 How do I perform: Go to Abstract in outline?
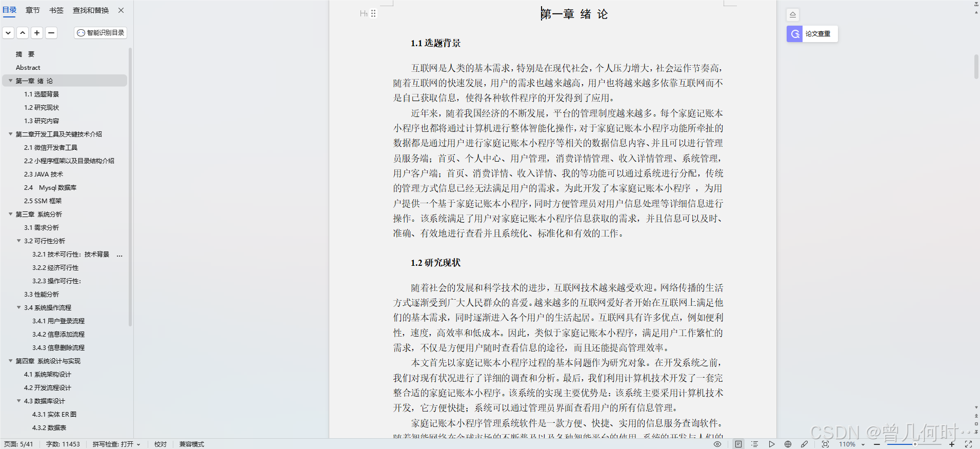coord(28,67)
